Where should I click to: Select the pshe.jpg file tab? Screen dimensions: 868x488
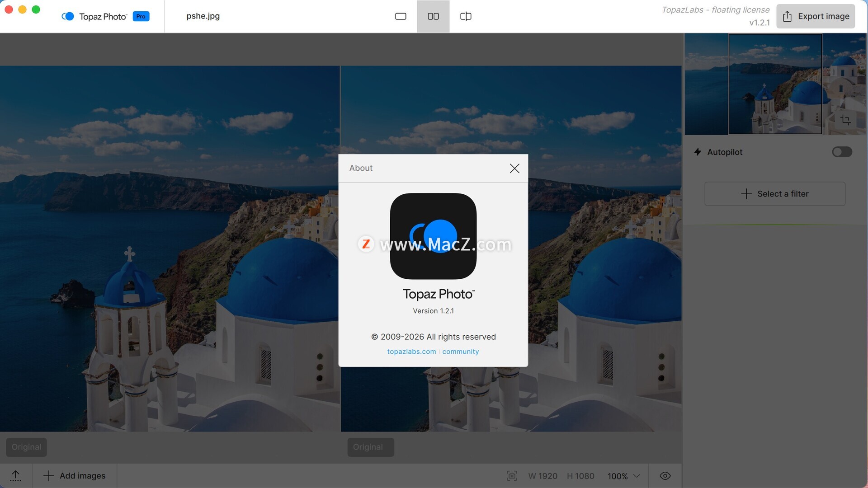(x=203, y=16)
